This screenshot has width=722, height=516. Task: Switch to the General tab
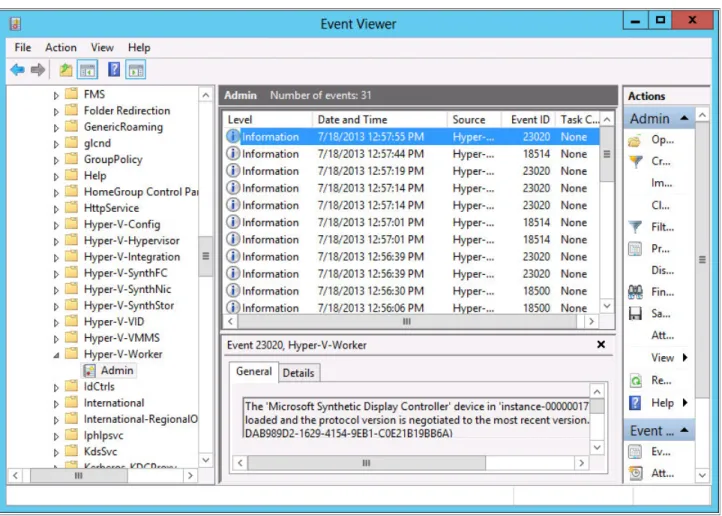click(254, 371)
